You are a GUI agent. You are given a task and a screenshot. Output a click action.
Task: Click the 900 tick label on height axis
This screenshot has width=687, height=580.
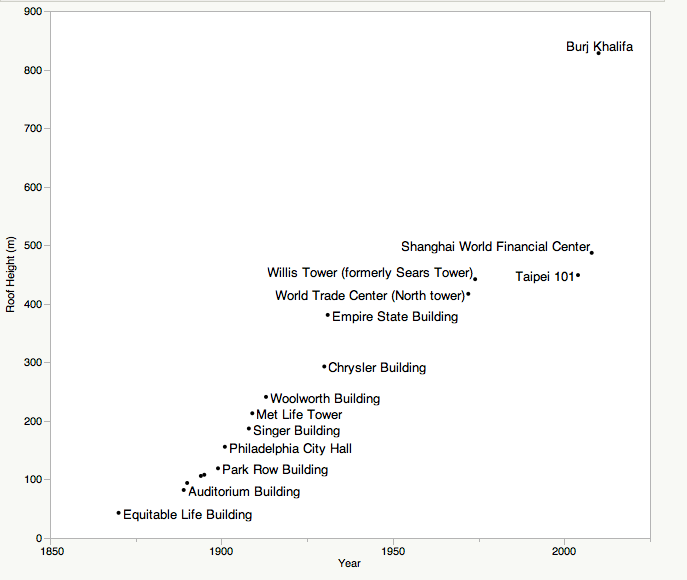tap(33, 12)
